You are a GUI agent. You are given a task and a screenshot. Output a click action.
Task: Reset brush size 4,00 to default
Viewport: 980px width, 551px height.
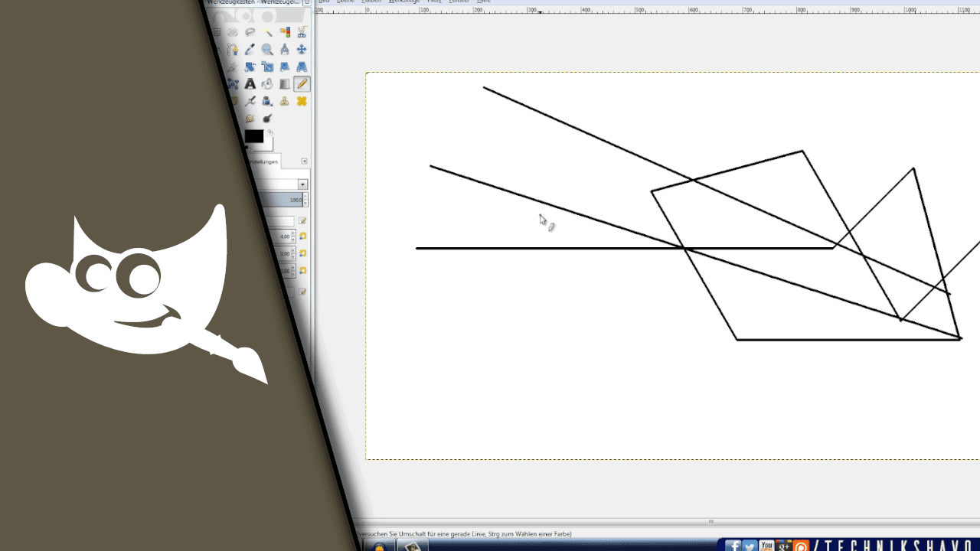(302, 236)
